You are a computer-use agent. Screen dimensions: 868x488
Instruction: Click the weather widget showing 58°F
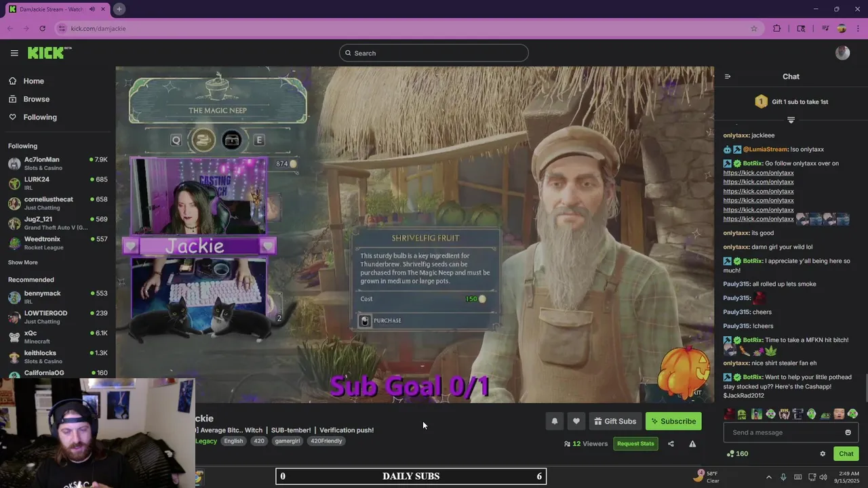coord(707,476)
